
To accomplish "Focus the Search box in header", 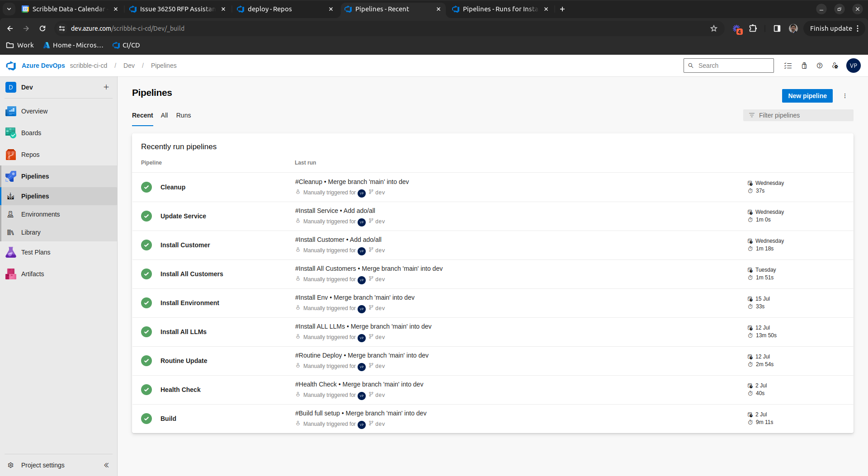I will tap(729, 66).
